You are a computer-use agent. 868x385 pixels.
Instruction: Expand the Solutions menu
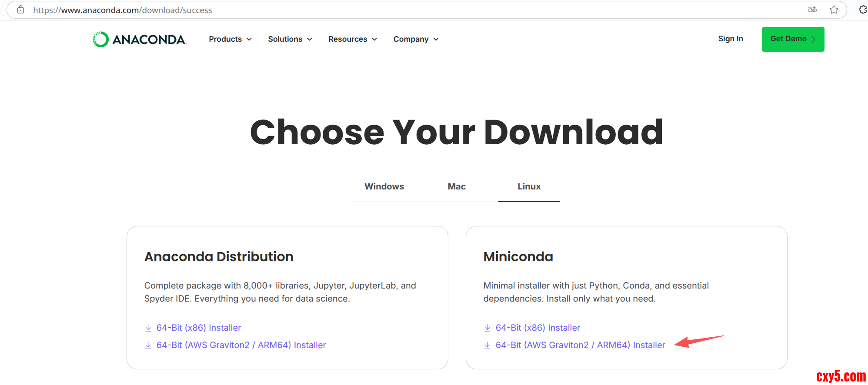(x=290, y=39)
